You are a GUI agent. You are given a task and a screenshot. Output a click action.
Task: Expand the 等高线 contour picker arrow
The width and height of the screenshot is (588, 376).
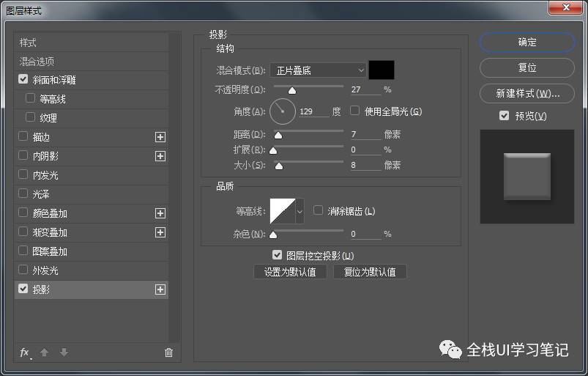pos(299,211)
